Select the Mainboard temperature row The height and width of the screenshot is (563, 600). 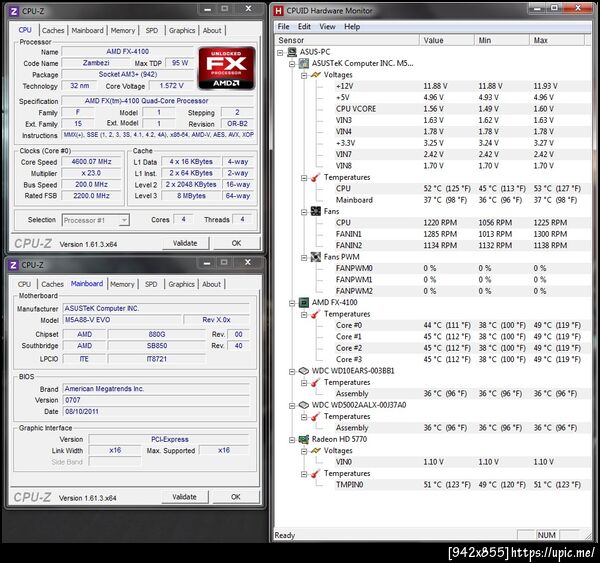point(462,200)
